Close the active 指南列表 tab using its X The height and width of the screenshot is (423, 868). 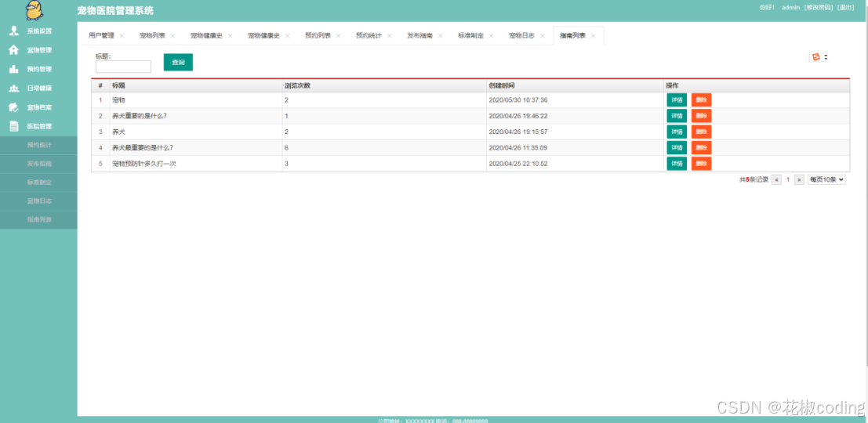pyautogui.click(x=593, y=35)
